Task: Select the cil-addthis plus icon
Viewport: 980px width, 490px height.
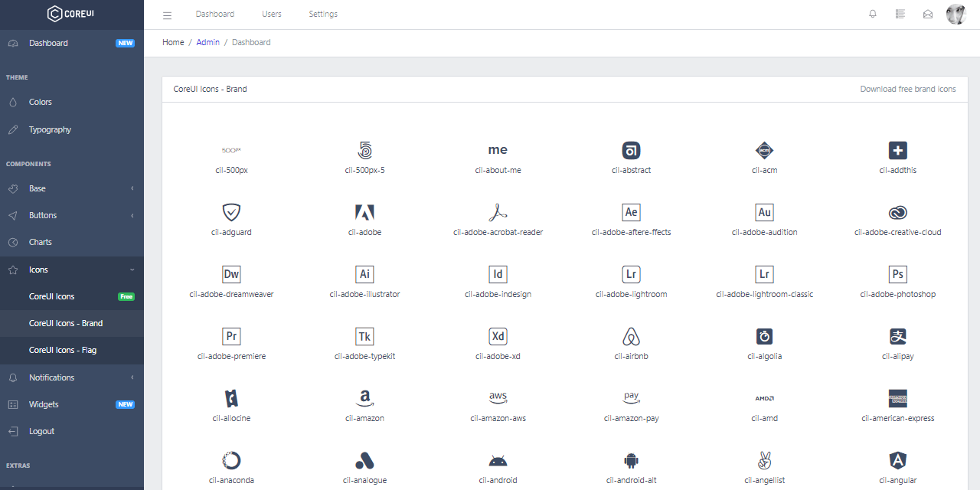Action: (897, 150)
